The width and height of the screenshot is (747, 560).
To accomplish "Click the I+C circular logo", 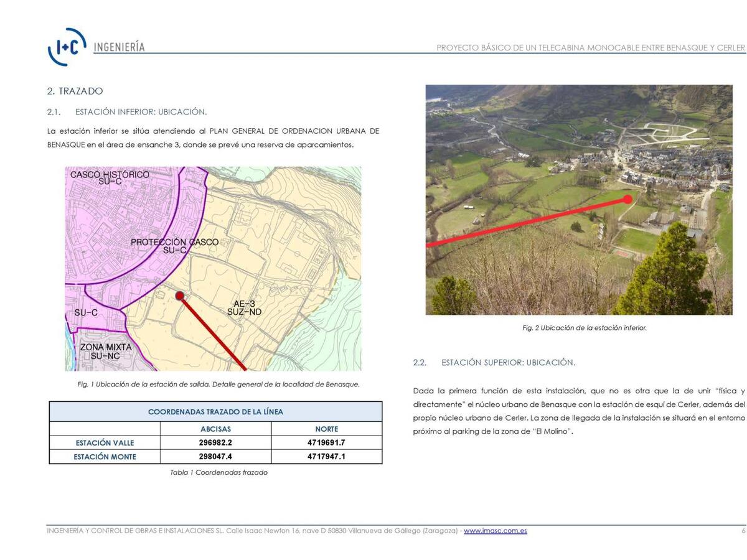I will [67, 47].
